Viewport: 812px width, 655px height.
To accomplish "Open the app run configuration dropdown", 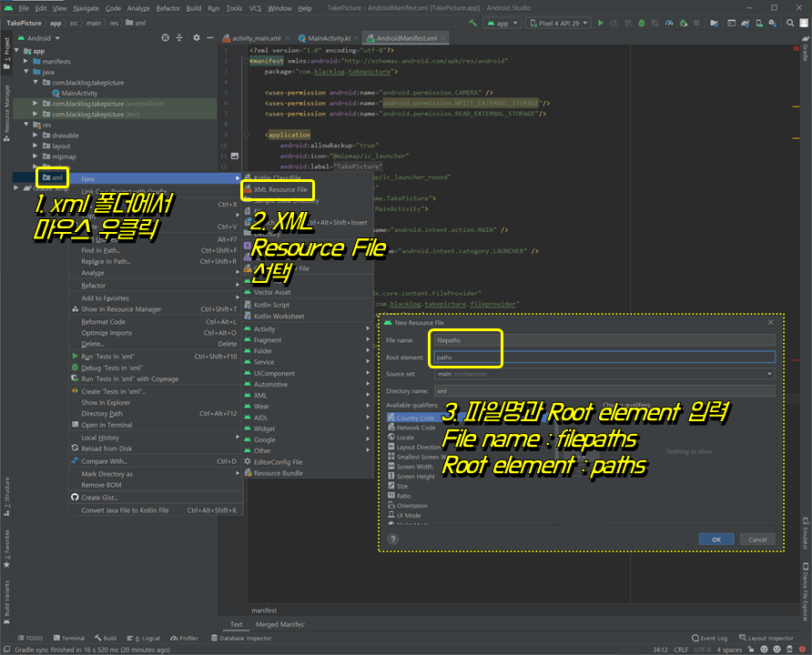I will (502, 23).
